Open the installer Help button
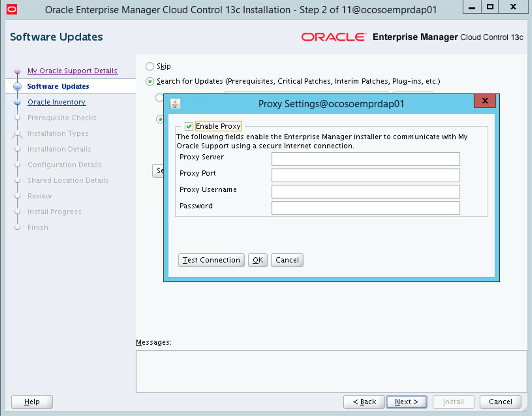 32,402
